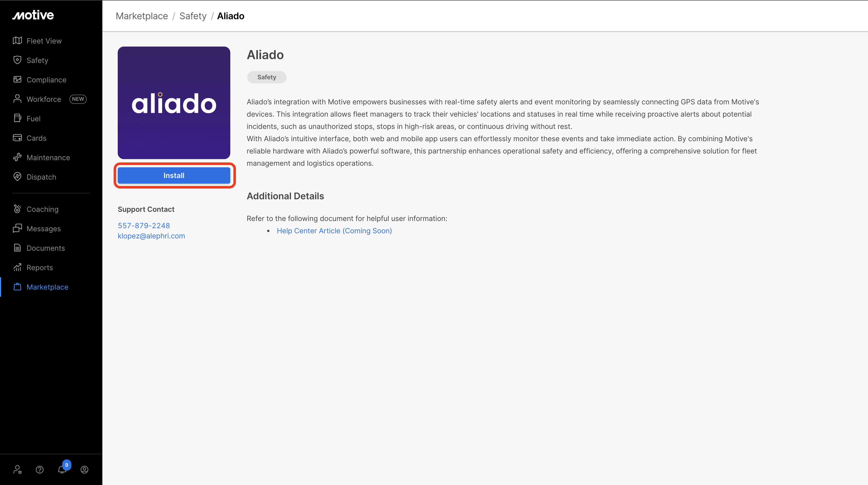This screenshot has width=868, height=485.
Task: Click the notification count badge 9
Action: pyautogui.click(x=66, y=465)
